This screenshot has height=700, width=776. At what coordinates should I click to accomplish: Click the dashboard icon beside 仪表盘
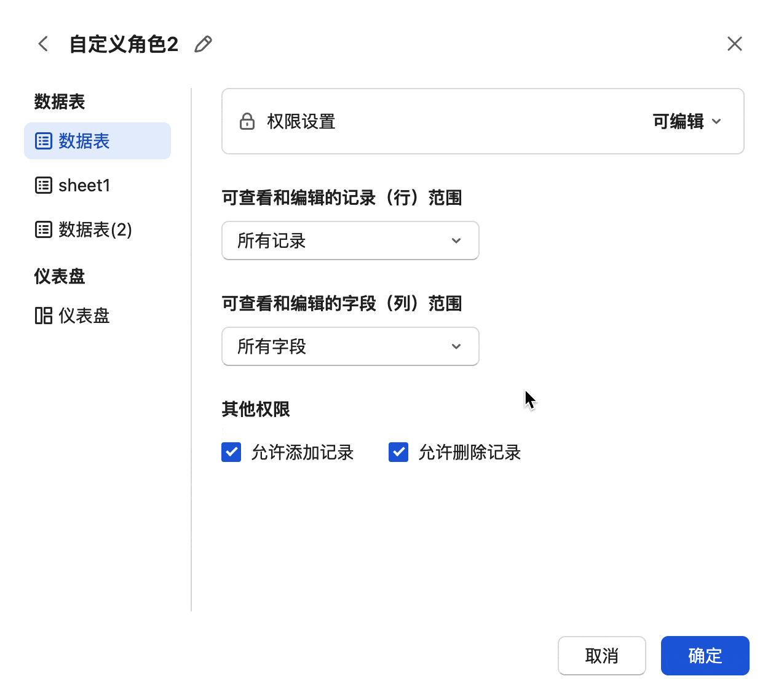point(44,316)
